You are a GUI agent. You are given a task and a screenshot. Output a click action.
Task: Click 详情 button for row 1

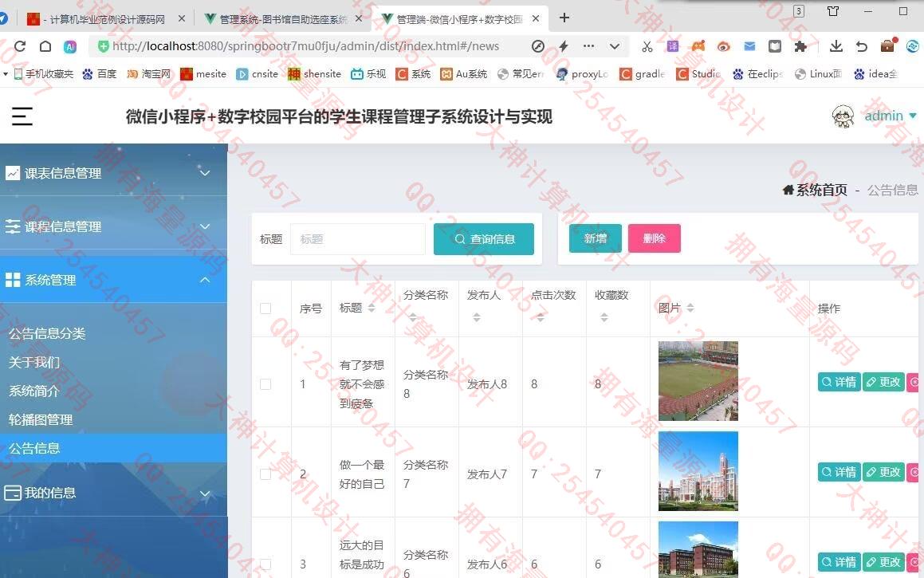[839, 383]
